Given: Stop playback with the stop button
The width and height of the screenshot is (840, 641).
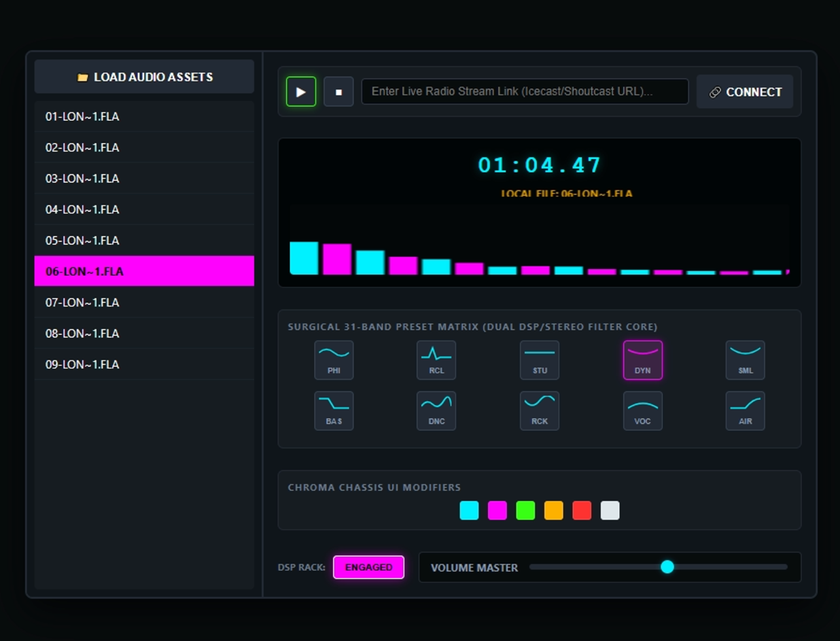Looking at the screenshot, I should 338,92.
